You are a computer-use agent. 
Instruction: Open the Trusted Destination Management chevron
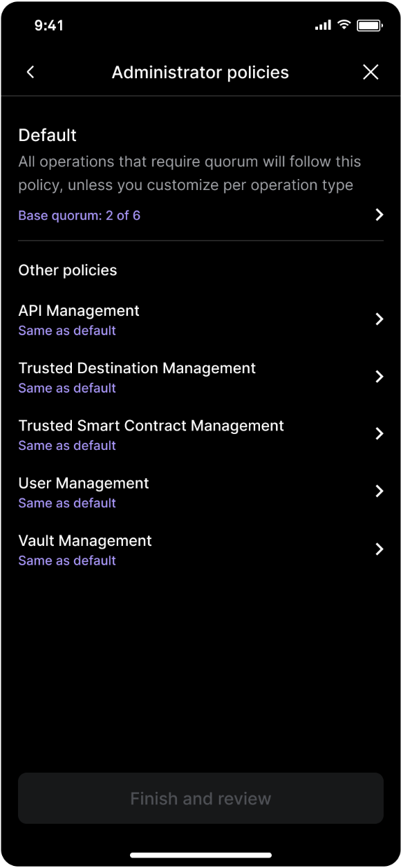click(379, 376)
